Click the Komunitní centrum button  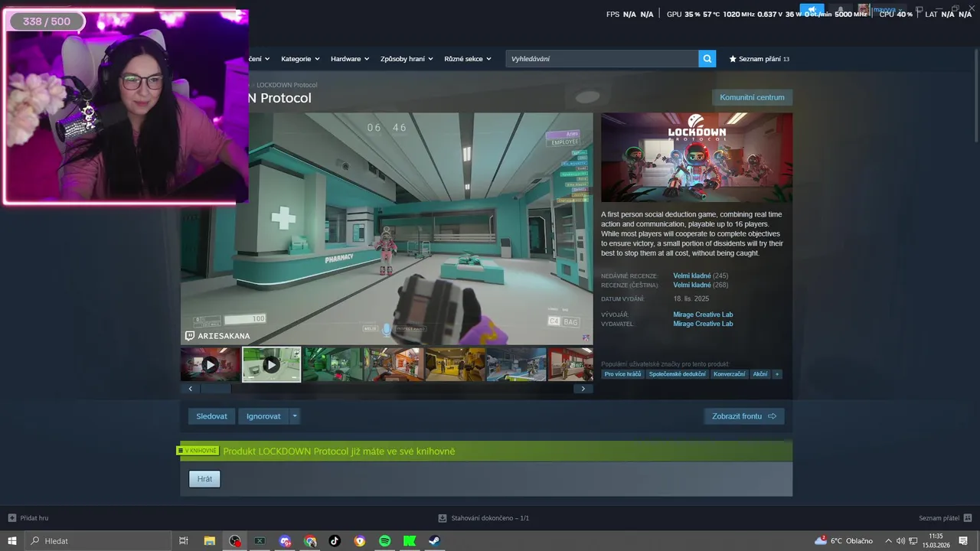(752, 97)
